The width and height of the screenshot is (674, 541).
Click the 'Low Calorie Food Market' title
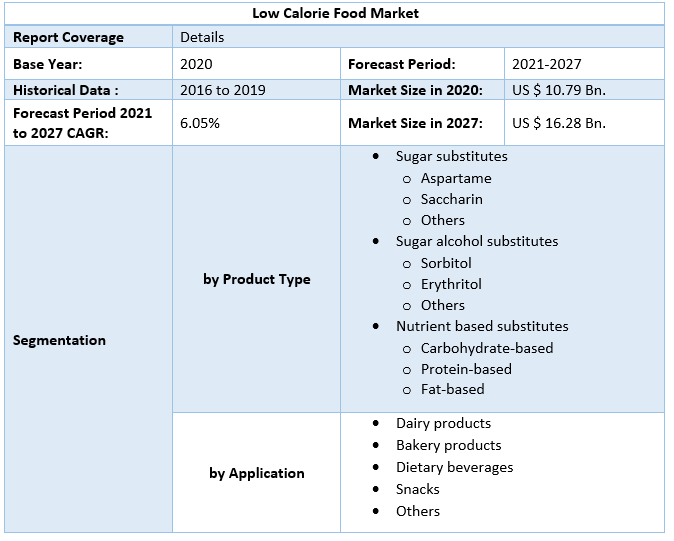point(335,13)
